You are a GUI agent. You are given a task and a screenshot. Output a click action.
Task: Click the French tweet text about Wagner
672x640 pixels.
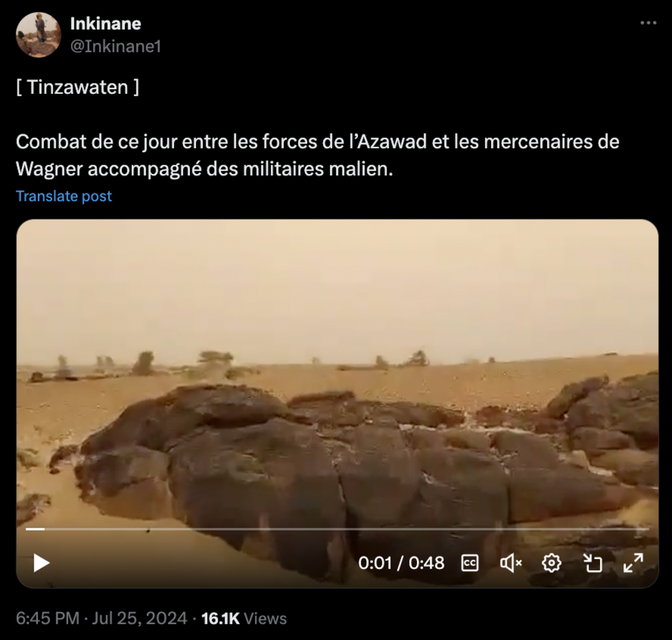(317, 155)
